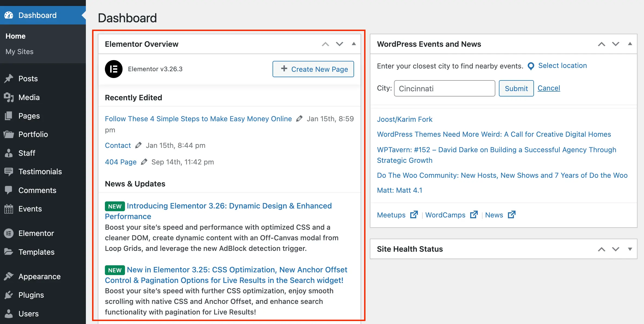644x324 pixels.
Task: Open the Media menu label
Action: tap(29, 97)
